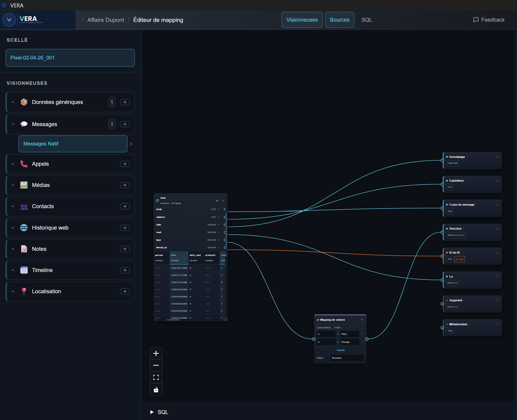Collapse the sms node with triangle
This screenshot has width=517, height=420.
click(x=217, y=200)
